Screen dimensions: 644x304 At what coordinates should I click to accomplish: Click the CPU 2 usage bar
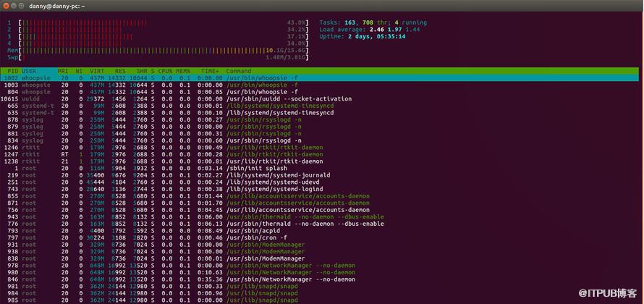coord(163,30)
